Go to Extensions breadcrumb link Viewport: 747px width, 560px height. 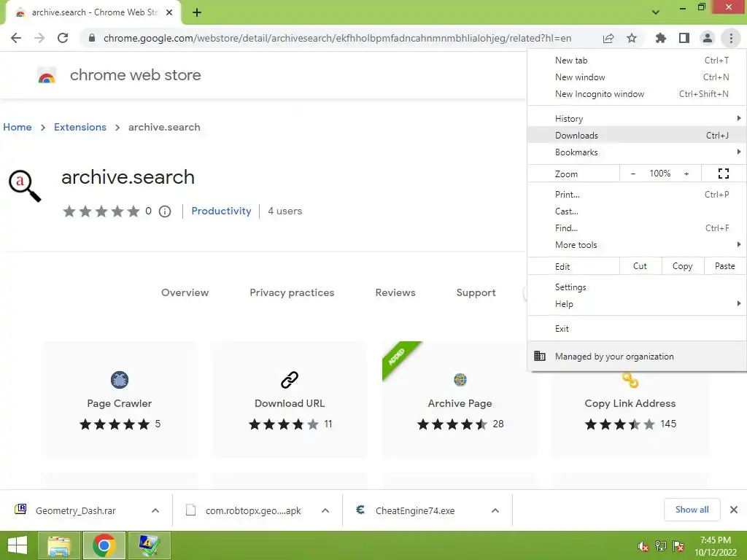[x=80, y=127]
